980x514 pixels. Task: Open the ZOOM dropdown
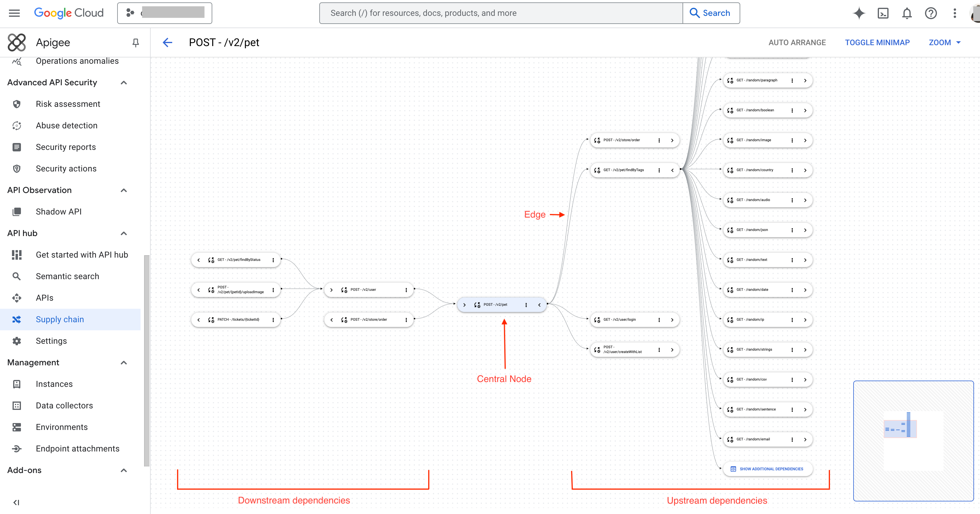point(945,42)
